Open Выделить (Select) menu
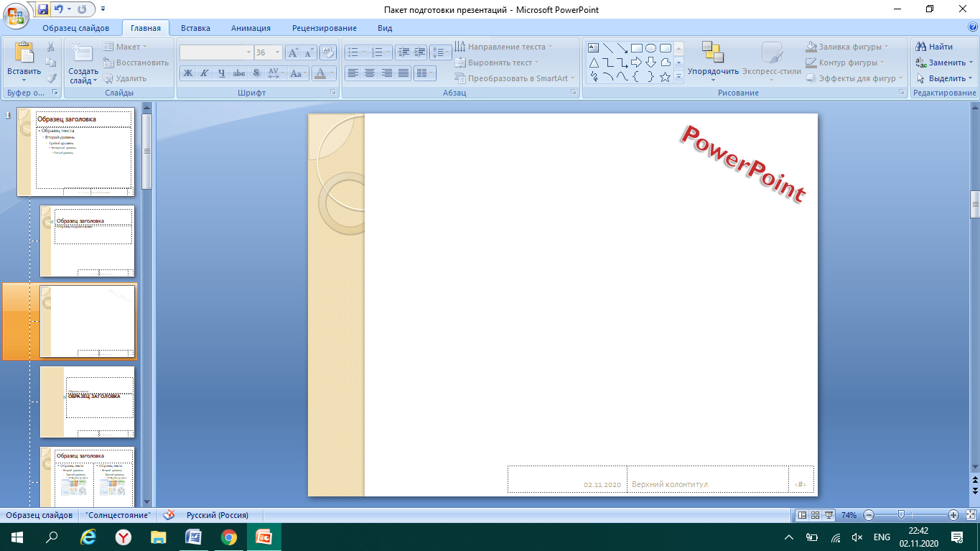The width and height of the screenshot is (980, 551). [x=943, y=78]
